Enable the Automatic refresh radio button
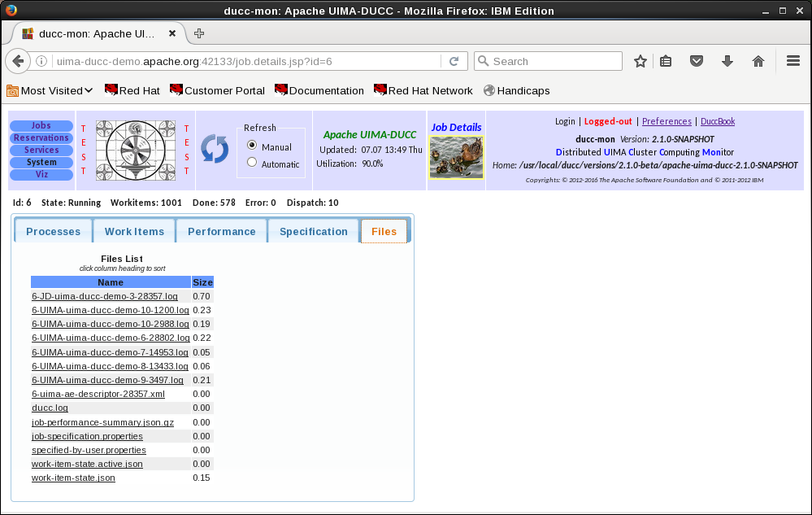812x515 pixels. (x=252, y=163)
